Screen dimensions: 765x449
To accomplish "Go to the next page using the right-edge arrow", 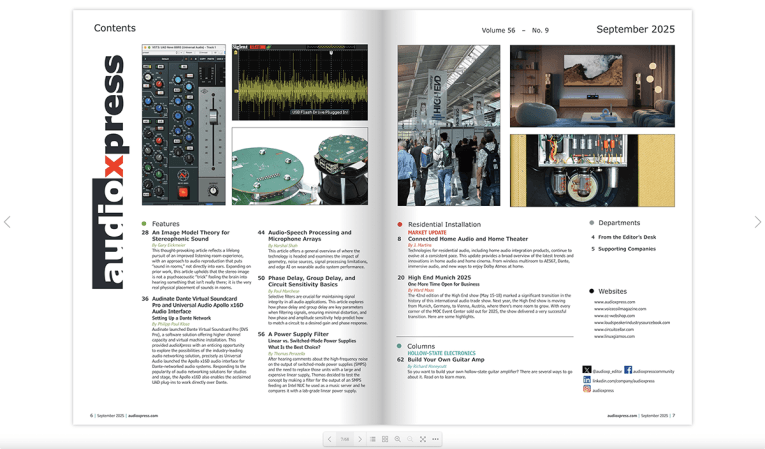I will [x=757, y=222].
